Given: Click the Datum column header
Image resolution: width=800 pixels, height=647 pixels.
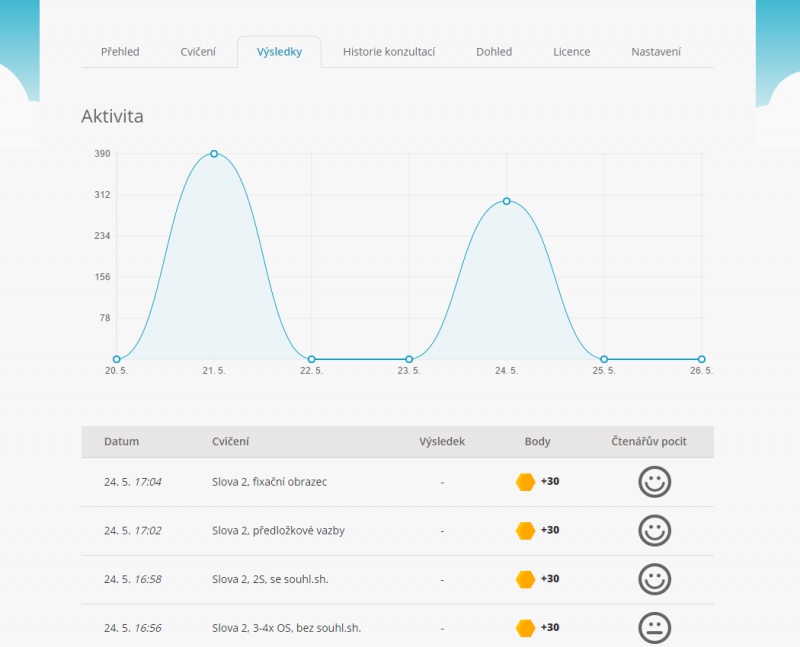Looking at the screenshot, I should point(121,441).
